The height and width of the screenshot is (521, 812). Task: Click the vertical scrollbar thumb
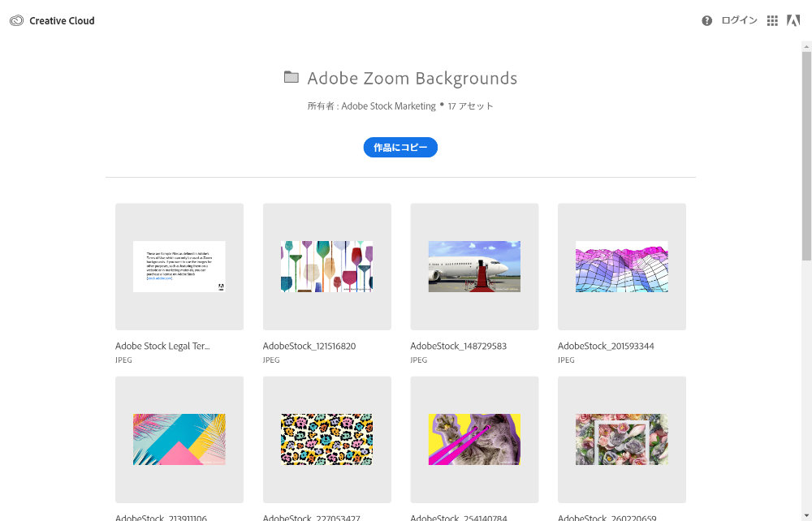(x=807, y=155)
